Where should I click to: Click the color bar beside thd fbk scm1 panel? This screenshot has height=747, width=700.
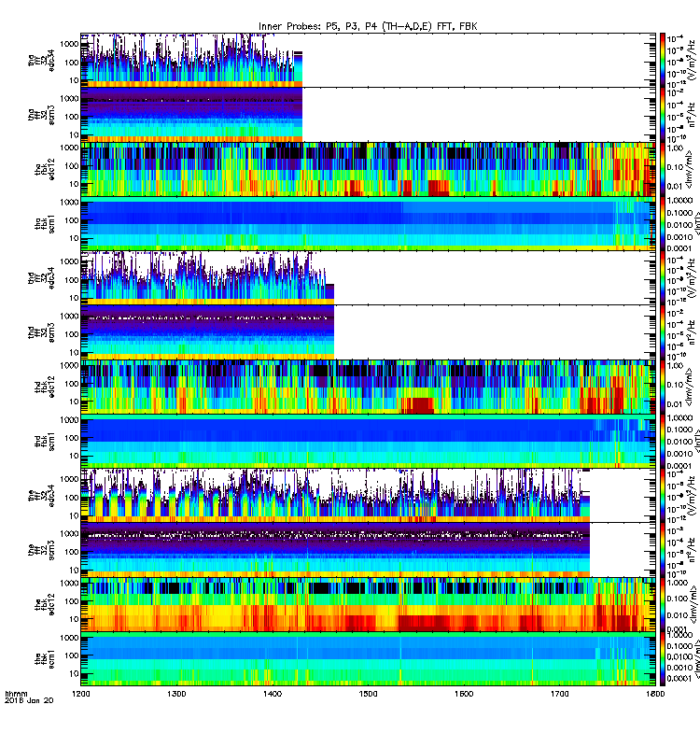pos(663,441)
